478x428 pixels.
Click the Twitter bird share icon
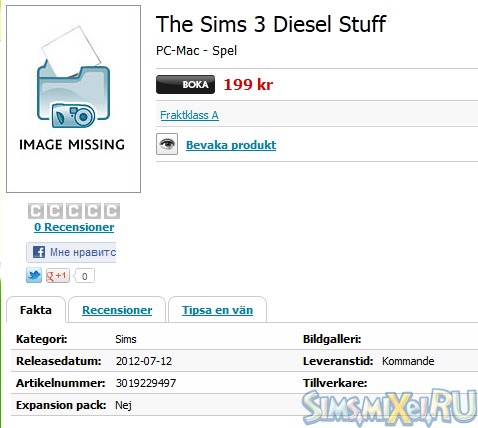[x=34, y=275]
